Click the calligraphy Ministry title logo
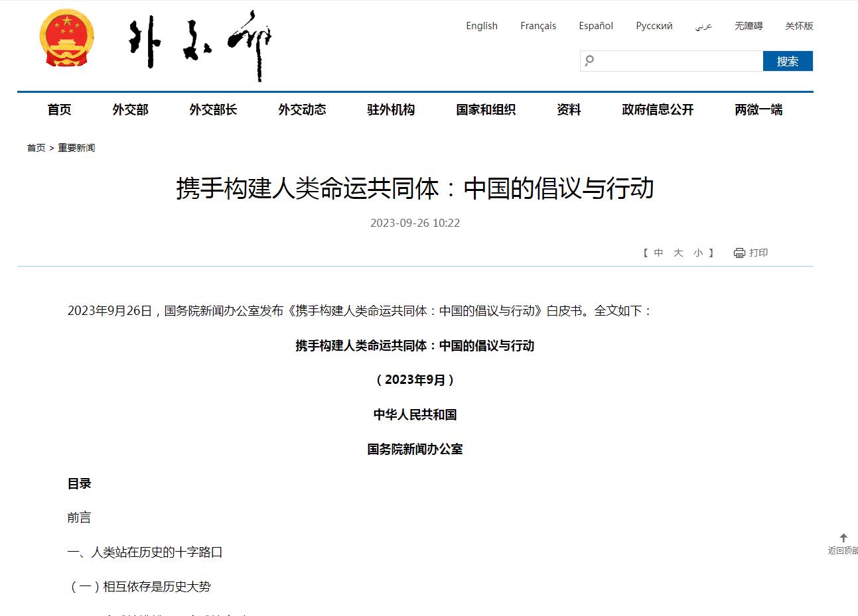The width and height of the screenshot is (858, 616). (x=200, y=45)
